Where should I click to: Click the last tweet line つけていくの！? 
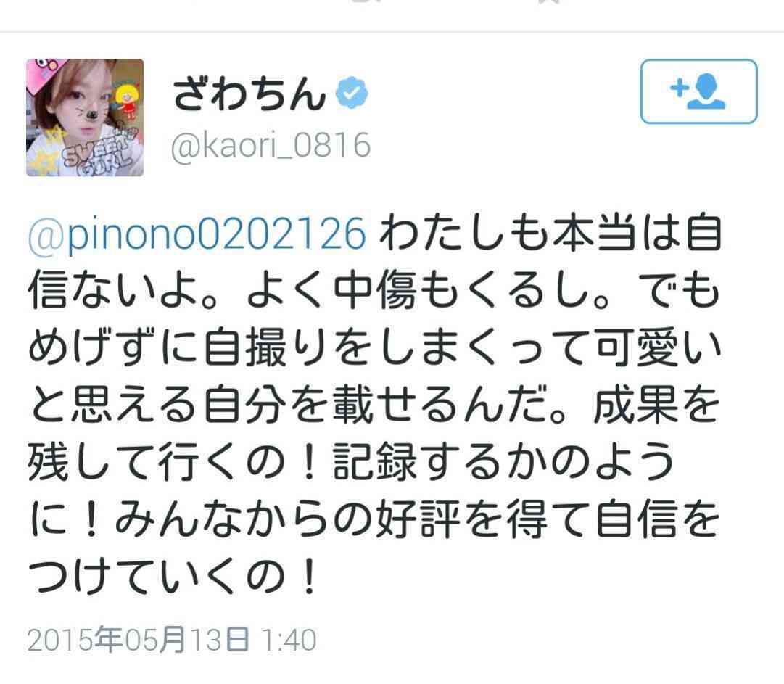(x=173, y=577)
